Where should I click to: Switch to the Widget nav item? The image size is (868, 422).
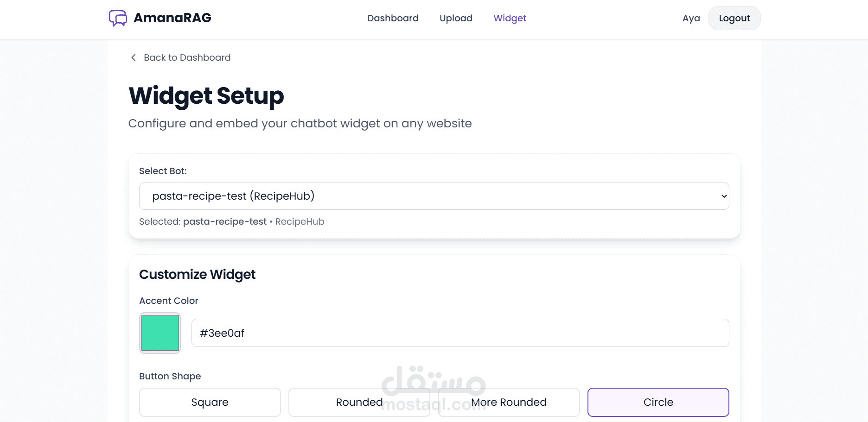click(x=510, y=18)
